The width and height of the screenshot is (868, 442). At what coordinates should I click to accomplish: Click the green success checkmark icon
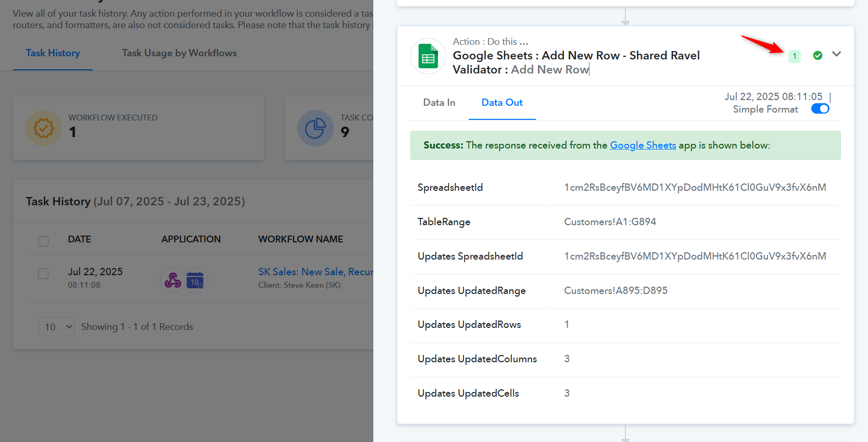[x=817, y=55]
